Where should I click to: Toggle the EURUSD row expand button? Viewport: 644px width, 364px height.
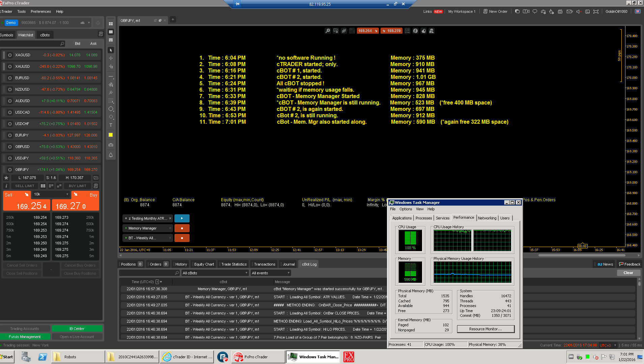(10, 78)
